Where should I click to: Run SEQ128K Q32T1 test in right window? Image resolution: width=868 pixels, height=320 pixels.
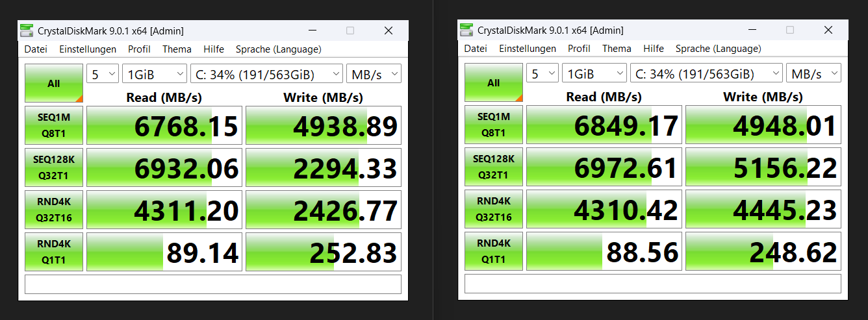494,167
